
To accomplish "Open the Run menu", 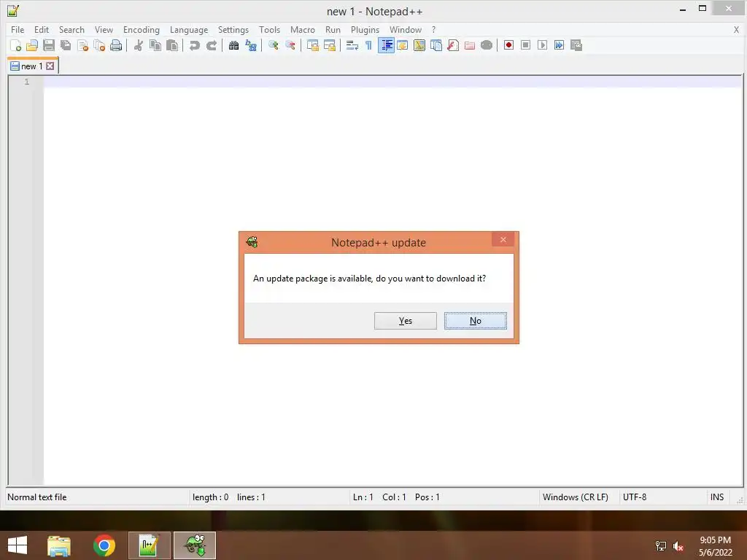I will [333, 29].
